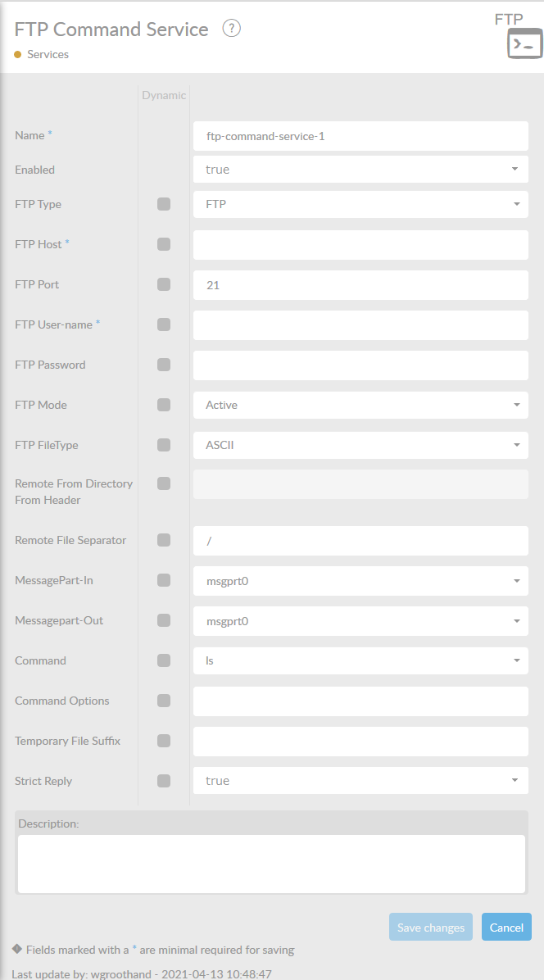Open the Command dropdown showing ls
This screenshot has width=544, height=980.
[360, 660]
